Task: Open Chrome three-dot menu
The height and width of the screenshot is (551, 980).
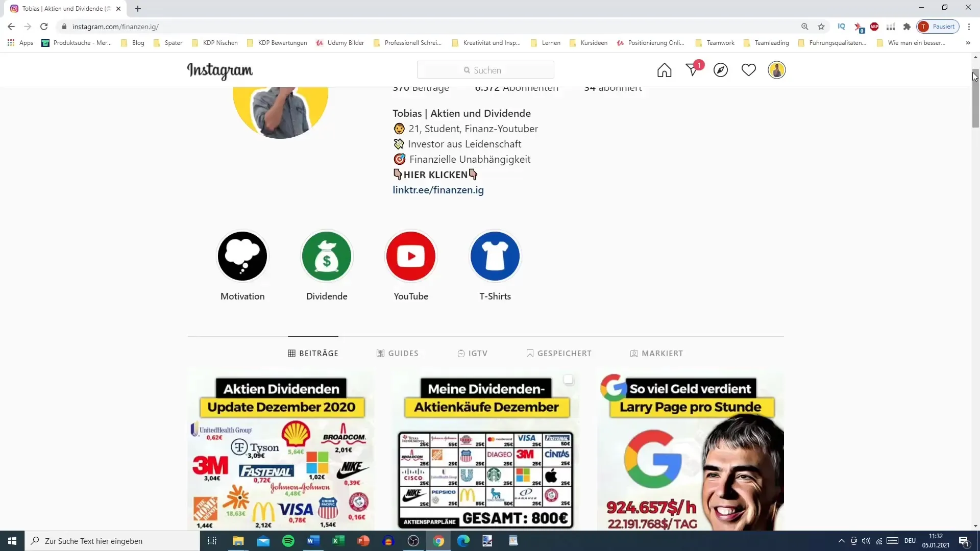Action: pos(969,27)
